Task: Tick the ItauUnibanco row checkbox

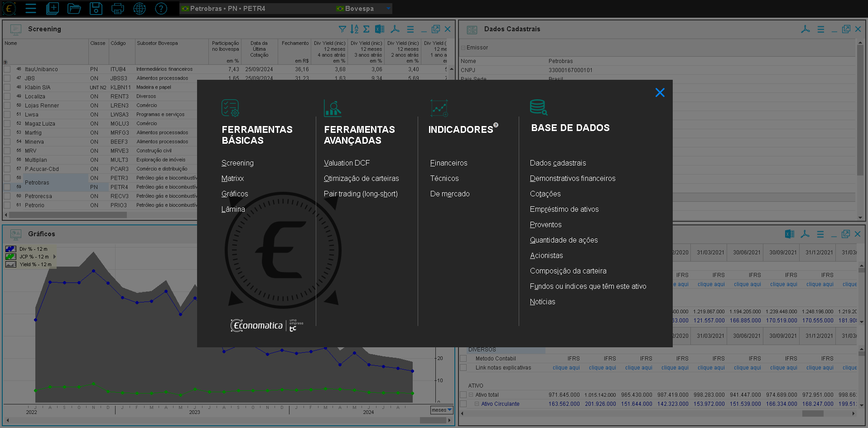Action: [7, 69]
